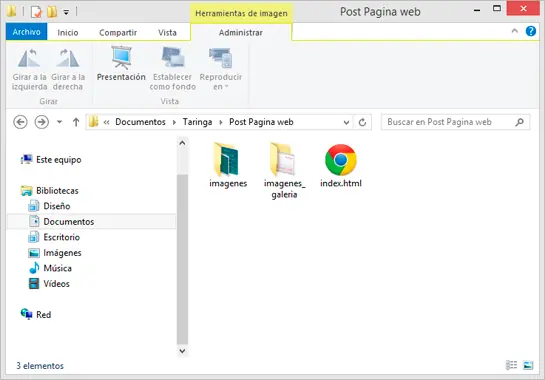
Task: Rotate image right with Girar a la derecha
Action: point(68,70)
